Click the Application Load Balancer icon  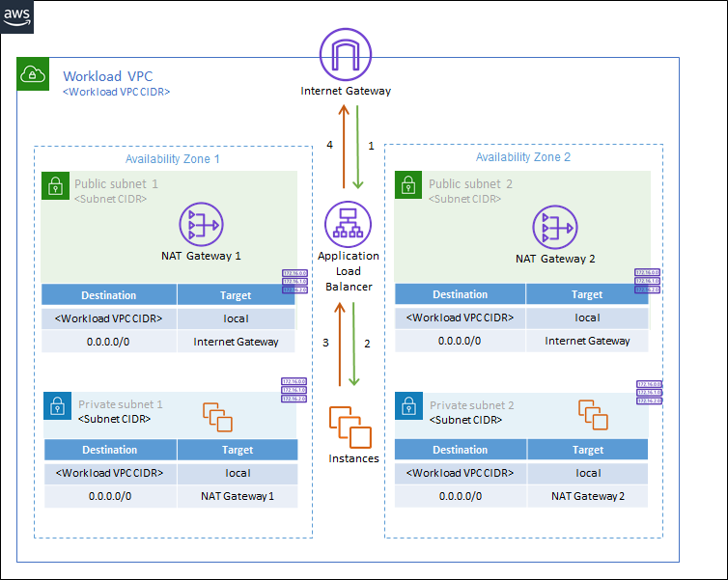click(348, 225)
